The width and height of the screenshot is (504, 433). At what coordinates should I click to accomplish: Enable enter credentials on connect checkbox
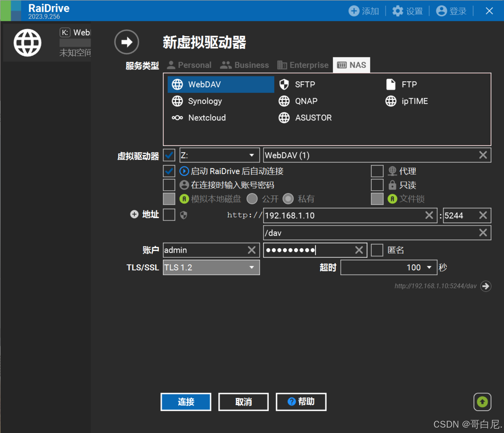pos(169,185)
